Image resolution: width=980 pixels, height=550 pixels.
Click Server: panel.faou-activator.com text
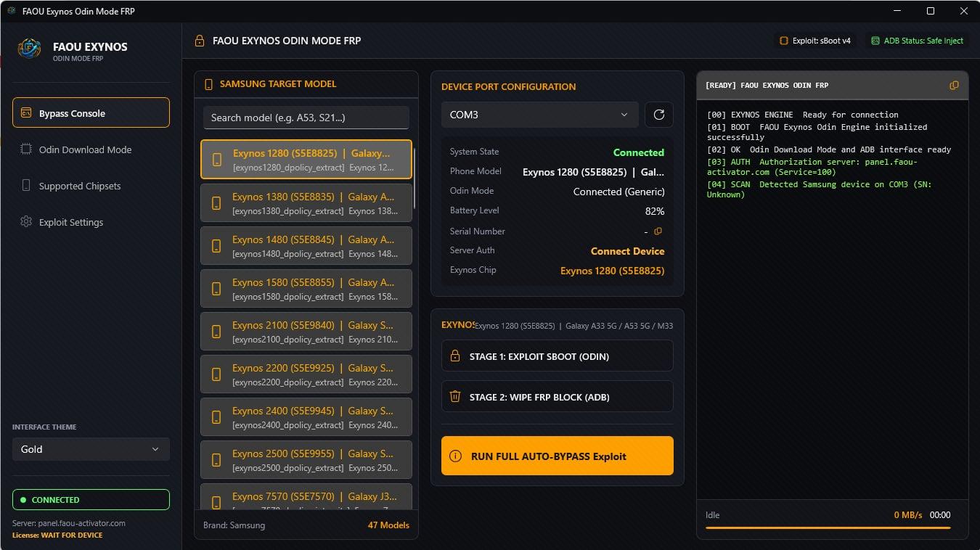(x=69, y=523)
